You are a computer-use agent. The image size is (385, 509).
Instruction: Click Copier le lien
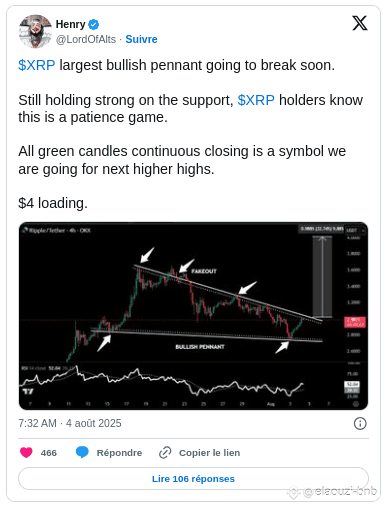[x=209, y=453]
